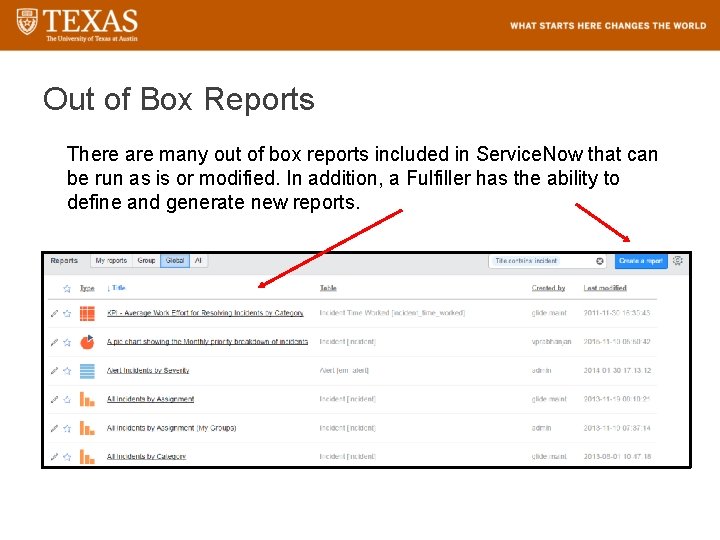Open All Incidents by Assignment (My Groups)
The height and width of the screenshot is (540, 720).
point(171,428)
